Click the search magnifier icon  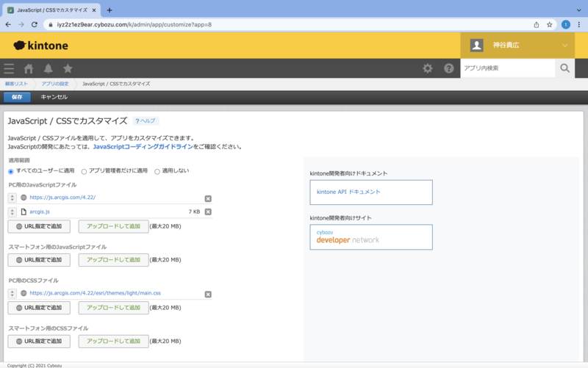[x=564, y=68]
